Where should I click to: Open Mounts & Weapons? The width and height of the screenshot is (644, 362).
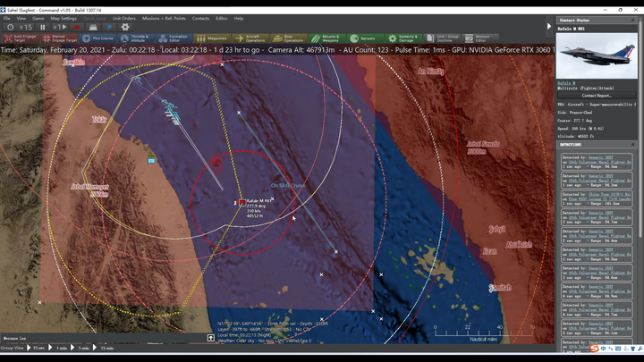(326, 38)
